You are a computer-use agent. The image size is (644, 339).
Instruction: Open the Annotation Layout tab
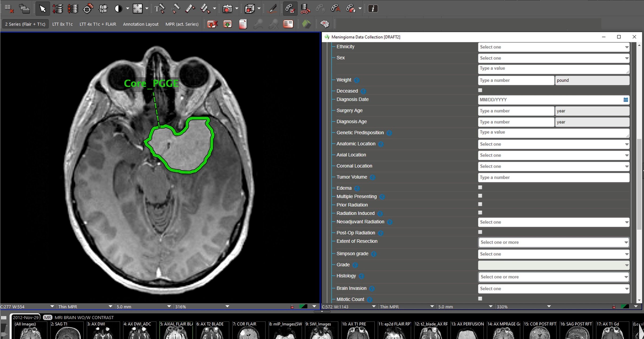coord(140,24)
